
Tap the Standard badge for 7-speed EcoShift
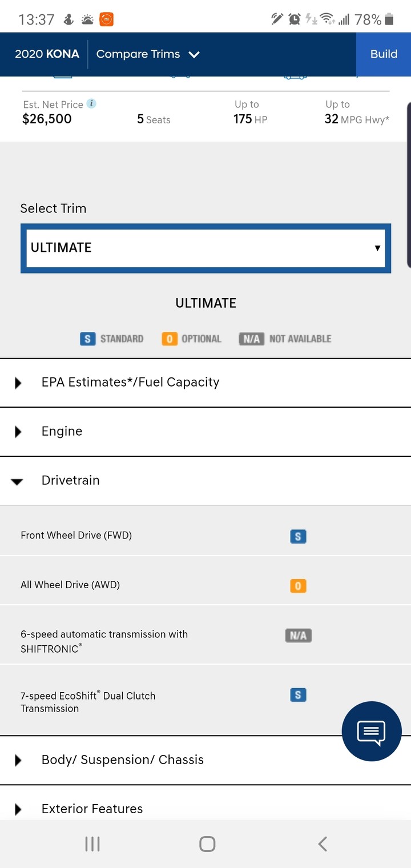pyautogui.click(x=298, y=695)
